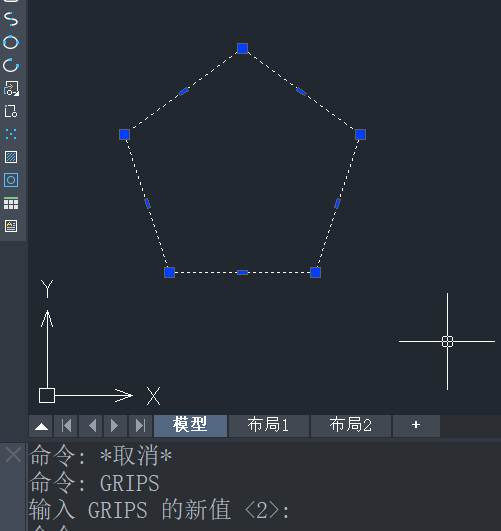Switch to the 布局1 tab
The width and height of the screenshot is (501, 531).
coord(269,425)
